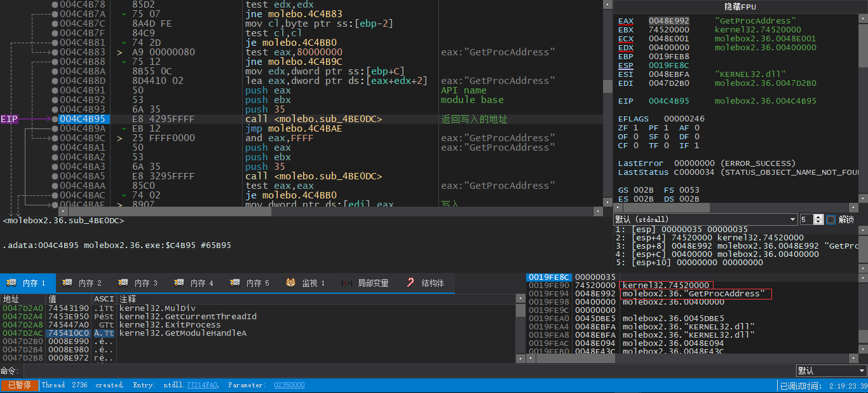Click the 内存 3 tab memory icon
The image size is (868, 393).
click(x=123, y=283)
